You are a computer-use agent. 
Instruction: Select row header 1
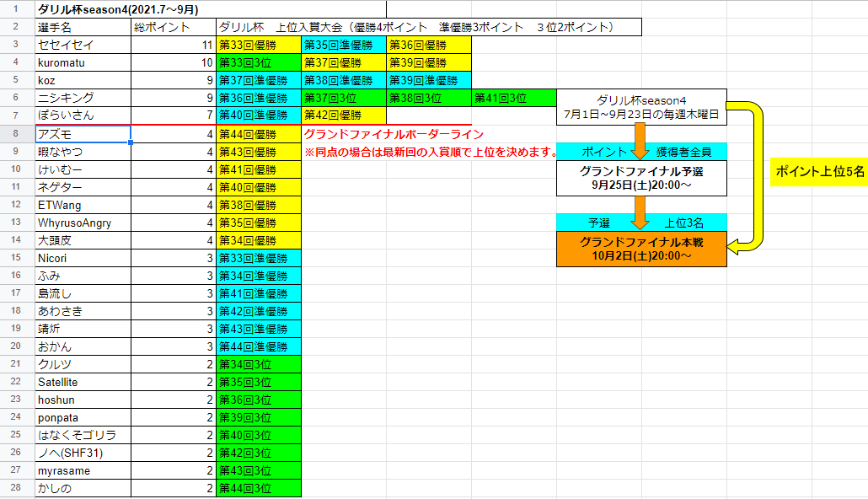point(15,9)
